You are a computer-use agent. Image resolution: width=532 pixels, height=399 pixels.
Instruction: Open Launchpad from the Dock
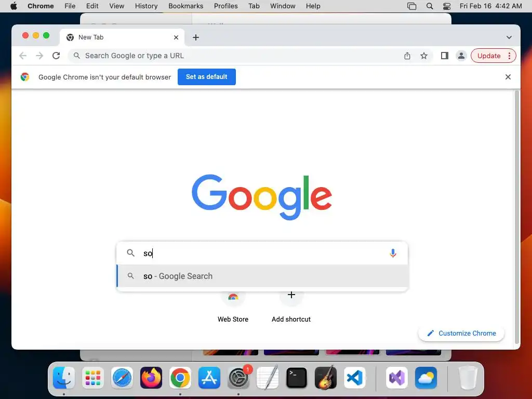click(93, 378)
